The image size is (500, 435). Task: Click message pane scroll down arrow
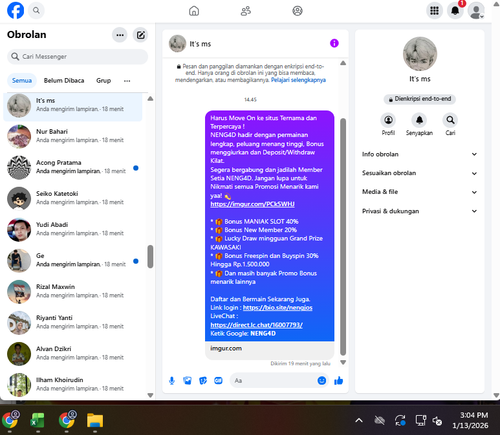[x=343, y=362]
